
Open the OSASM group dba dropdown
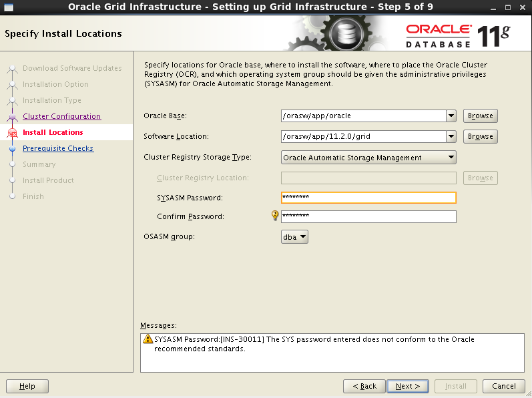click(294, 237)
